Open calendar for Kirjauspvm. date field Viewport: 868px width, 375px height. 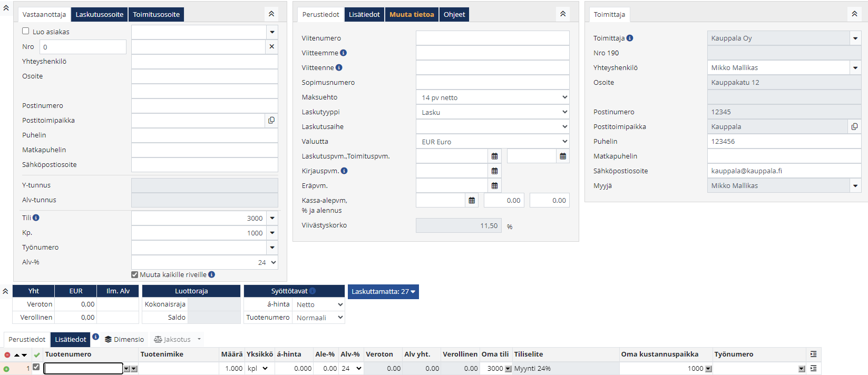[494, 171]
